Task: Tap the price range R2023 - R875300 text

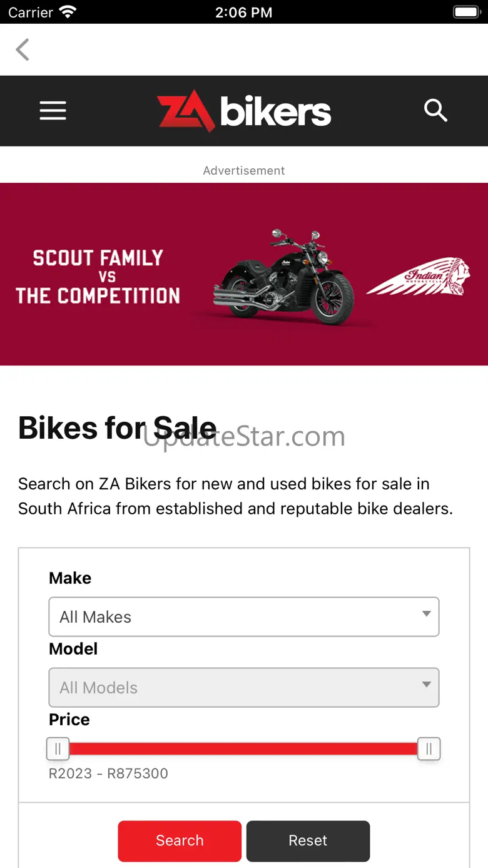Action: 108,774
